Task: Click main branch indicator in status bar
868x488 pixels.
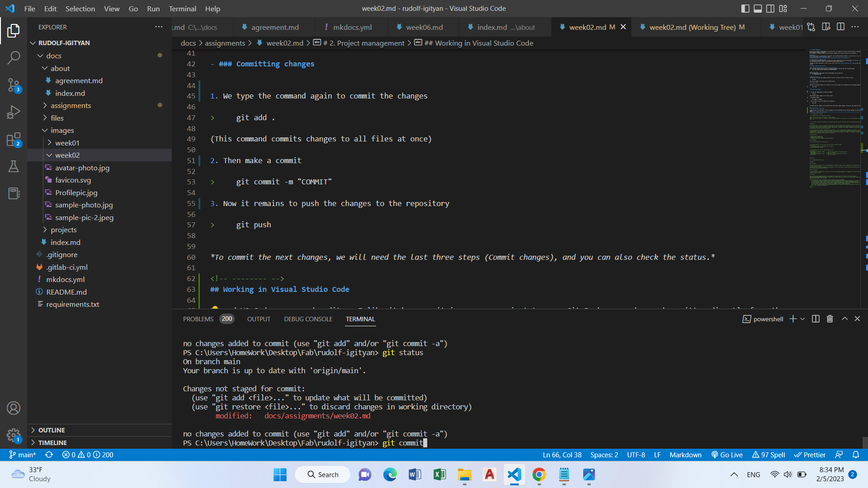Action: coord(22,455)
